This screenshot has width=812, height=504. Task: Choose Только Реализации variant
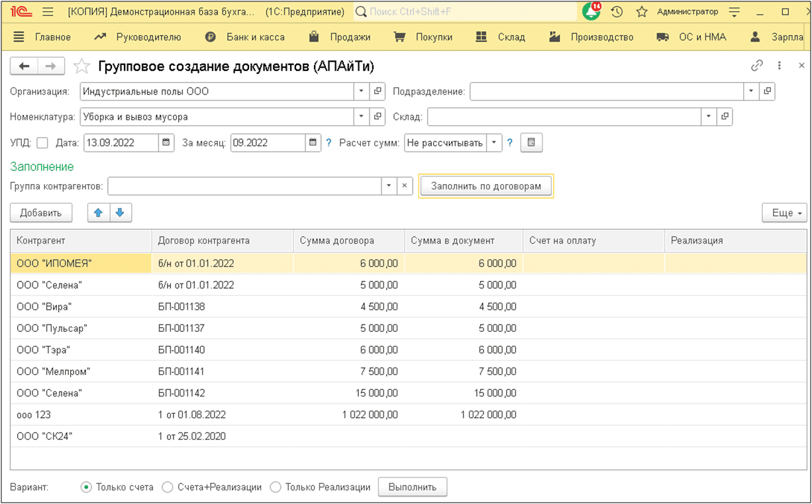coord(275,487)
